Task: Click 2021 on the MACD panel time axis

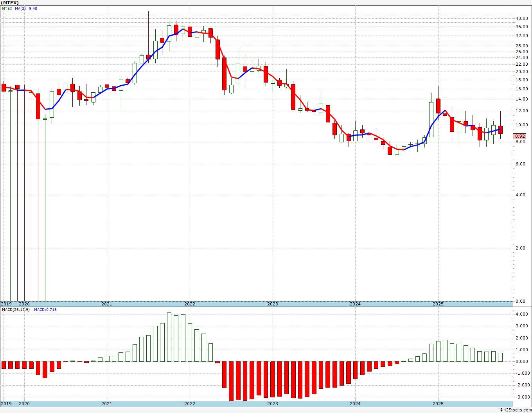Action: (x=107, y=404)
